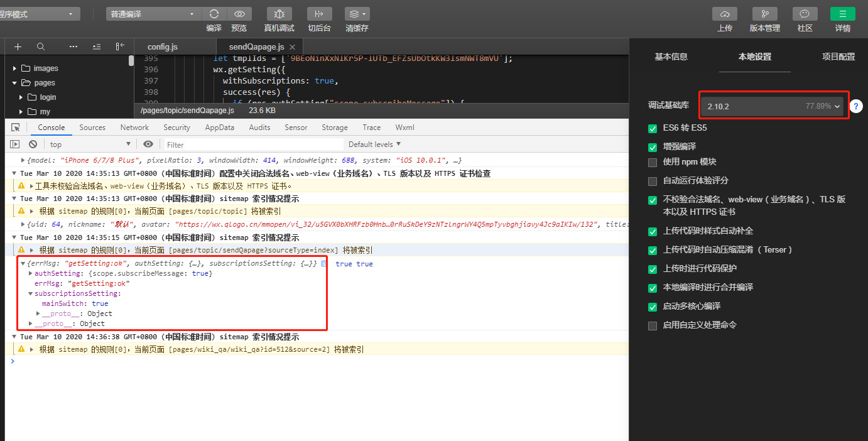Add new file with plus icon

click(x=18, y=46)
